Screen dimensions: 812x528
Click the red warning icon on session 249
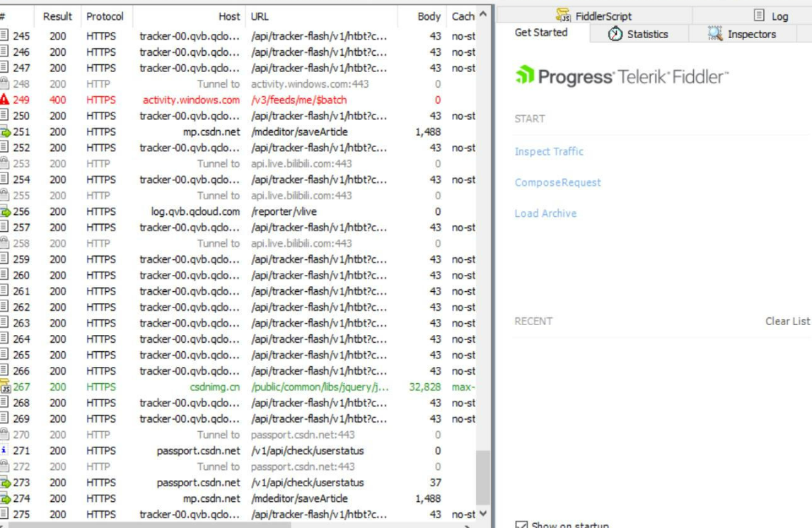4,100
